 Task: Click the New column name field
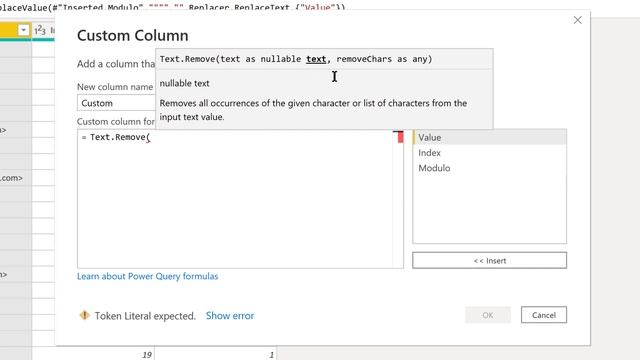pyautogui.click(x=116, y=103)
